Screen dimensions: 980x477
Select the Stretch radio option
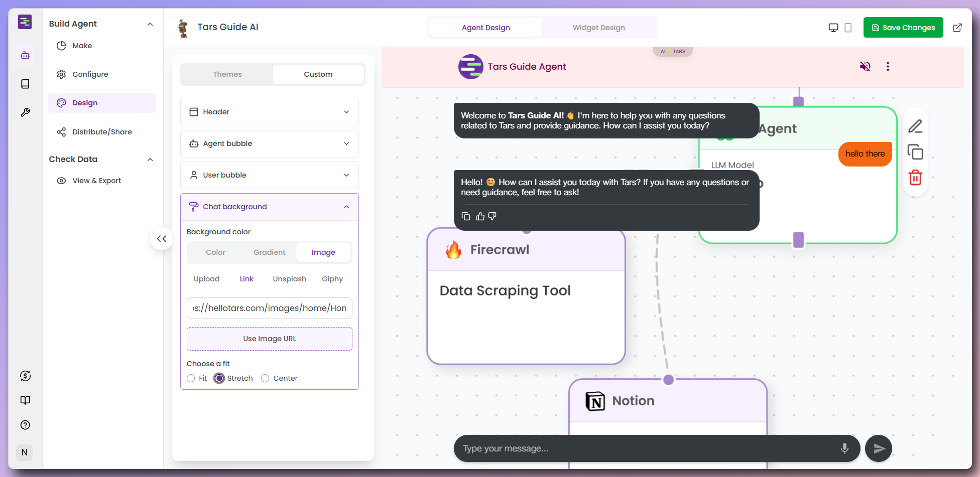tap(219, 378)
